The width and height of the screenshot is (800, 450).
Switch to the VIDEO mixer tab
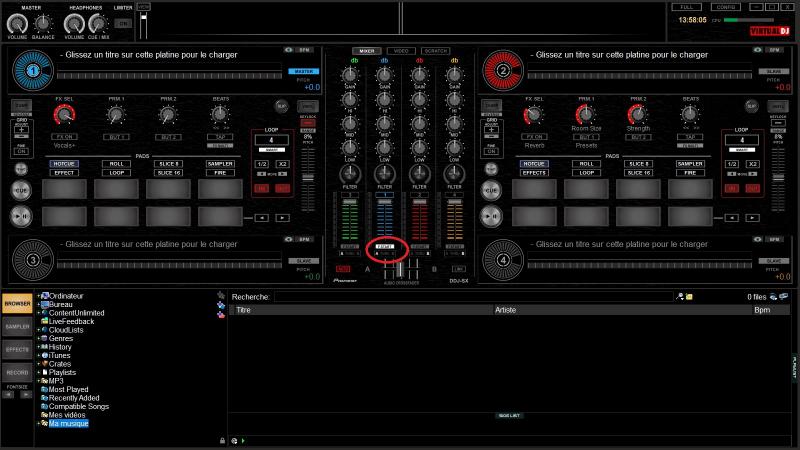coord(400,50)
